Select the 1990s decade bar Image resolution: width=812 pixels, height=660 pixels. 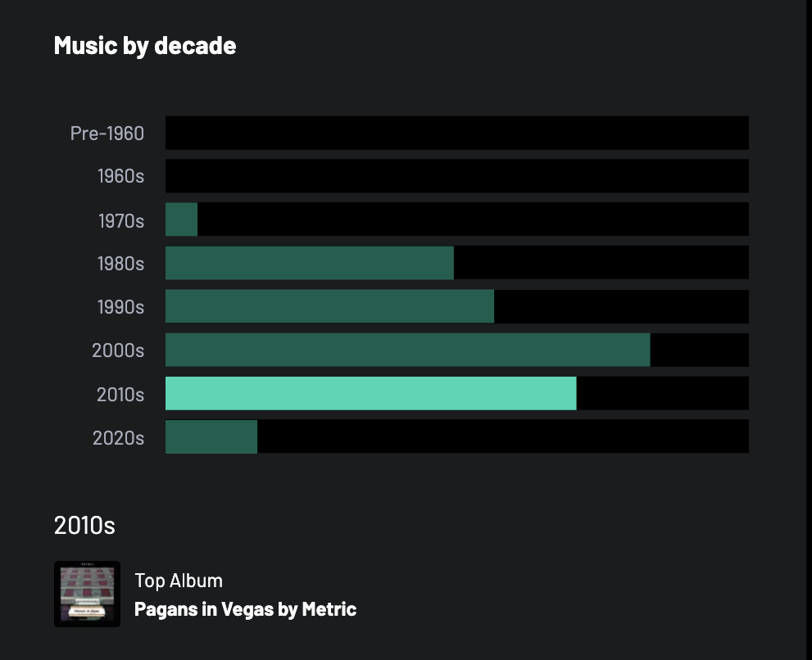(x=329, y=306)
